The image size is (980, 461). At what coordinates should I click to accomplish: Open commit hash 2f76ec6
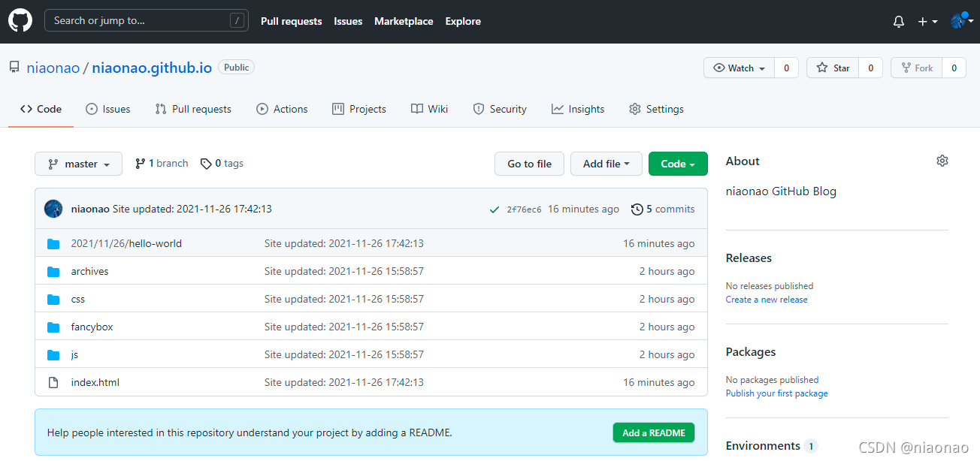point(524,209)
